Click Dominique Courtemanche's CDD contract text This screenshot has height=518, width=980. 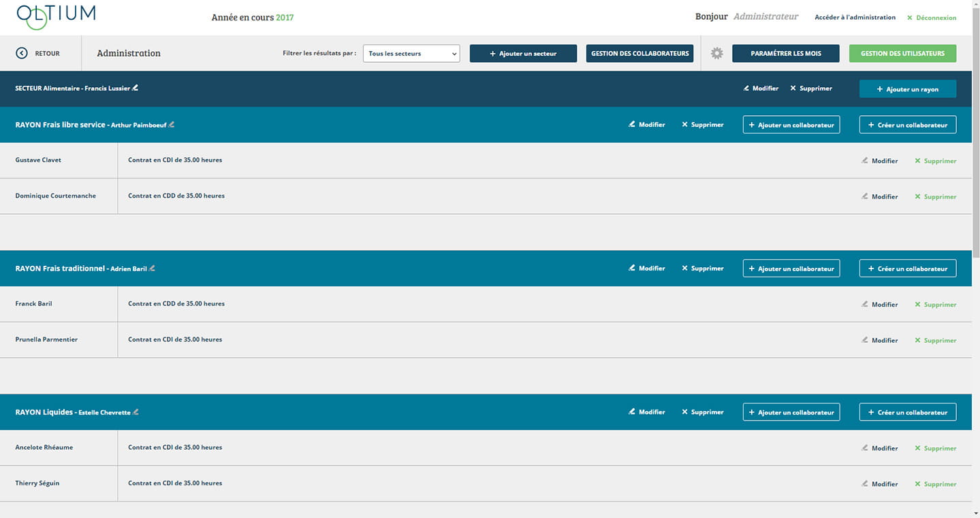point(176,196)
